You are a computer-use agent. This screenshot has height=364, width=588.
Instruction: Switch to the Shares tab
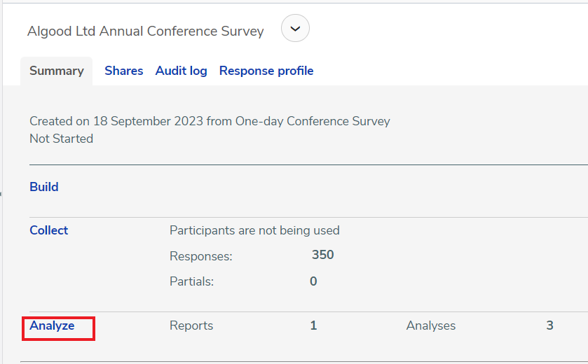[124, 71]
